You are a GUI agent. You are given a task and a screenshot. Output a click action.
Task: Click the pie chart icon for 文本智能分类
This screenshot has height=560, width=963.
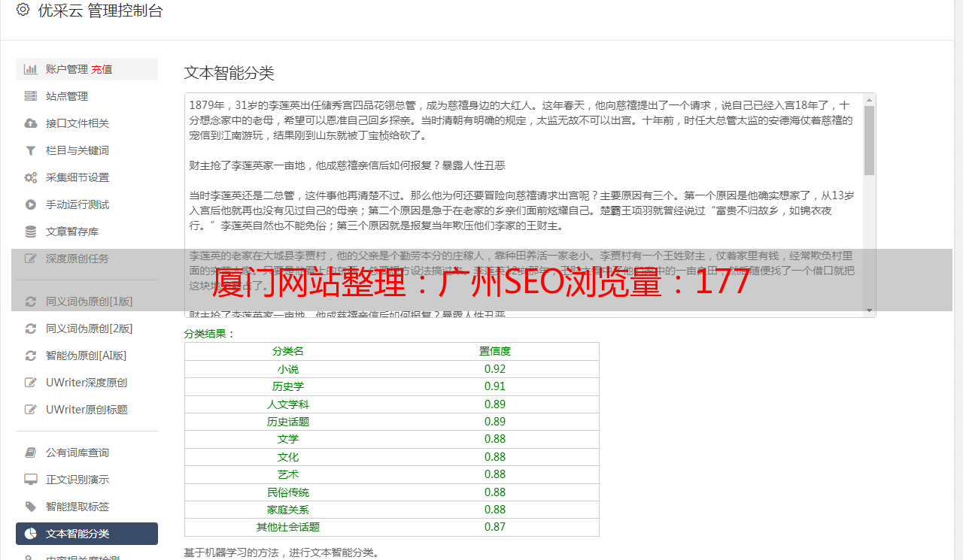pos(31,534)
